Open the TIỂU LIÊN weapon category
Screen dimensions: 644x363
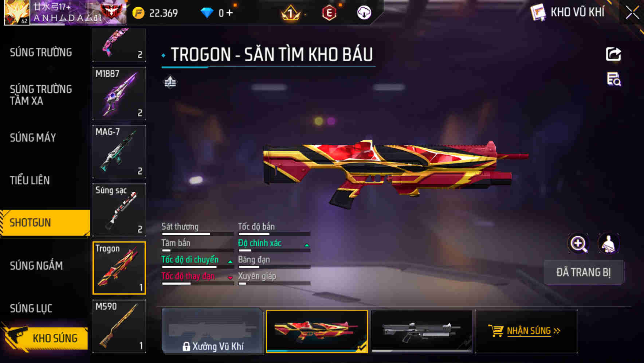coord(30,180)
